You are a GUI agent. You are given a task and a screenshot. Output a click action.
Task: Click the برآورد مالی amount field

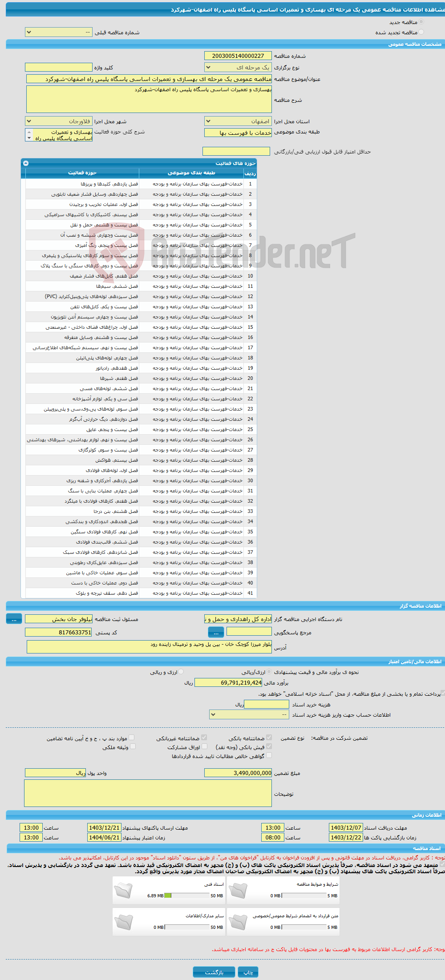click(x=229, y=682)
